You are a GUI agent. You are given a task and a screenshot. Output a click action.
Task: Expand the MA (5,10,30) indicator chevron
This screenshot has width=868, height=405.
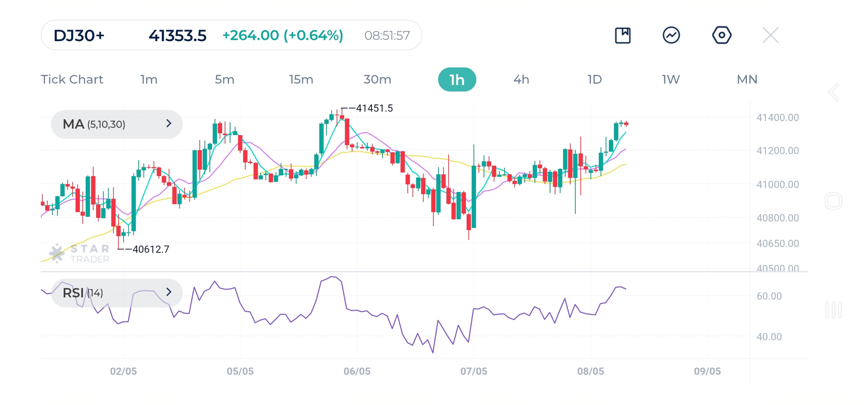click(169, 124)
